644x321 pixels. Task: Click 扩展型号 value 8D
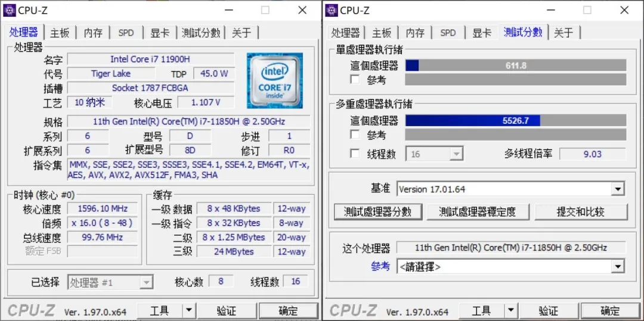point(190,150)
